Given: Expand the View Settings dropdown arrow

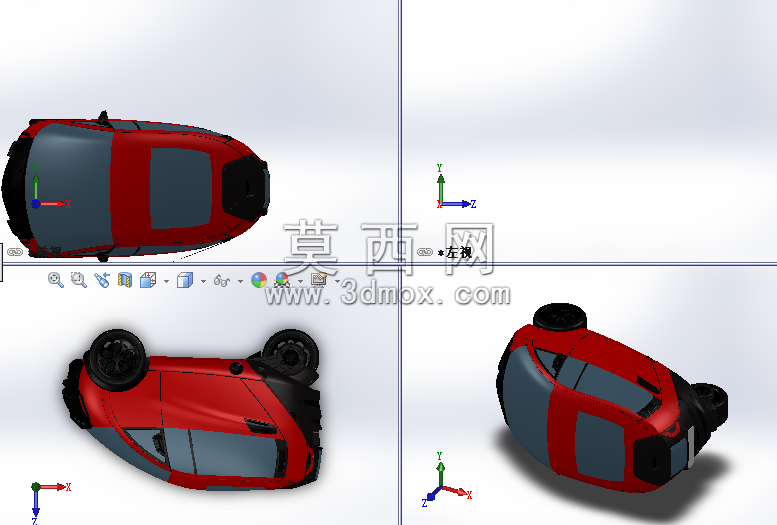Looking at the screenshot, I should (337, 282).
